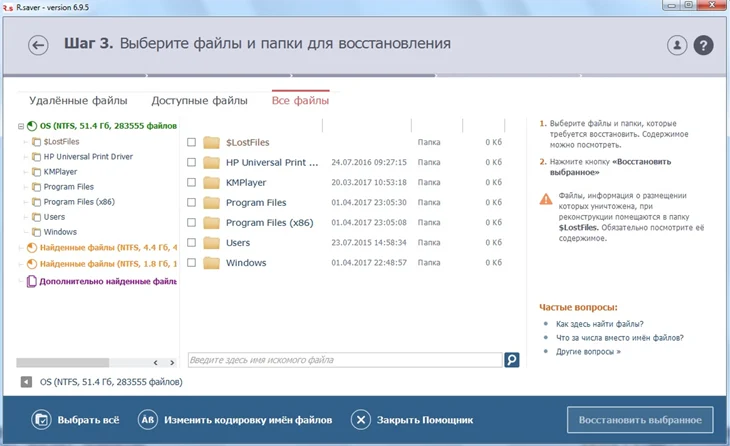This screenshot has height=446, width=730.
Task: Click icon of found files 1.8 Гб
Action: (x=32, y=264)
